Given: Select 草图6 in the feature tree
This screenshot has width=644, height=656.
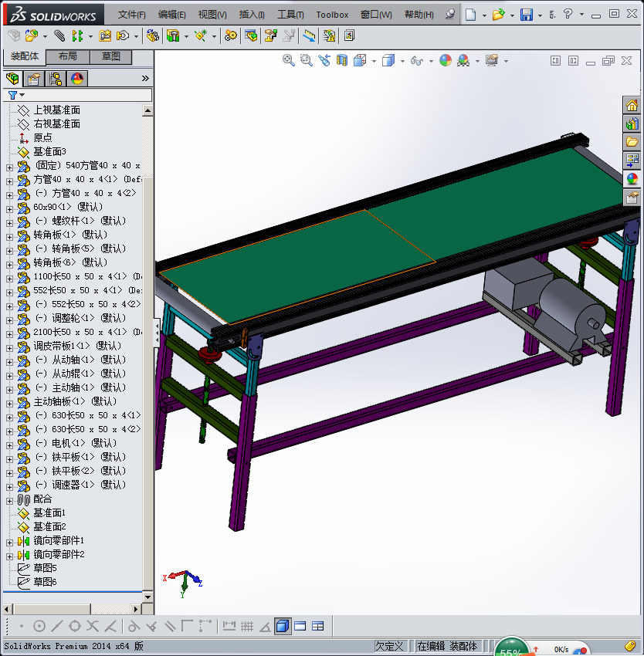Looking at the screenshot, I should 45,582.
